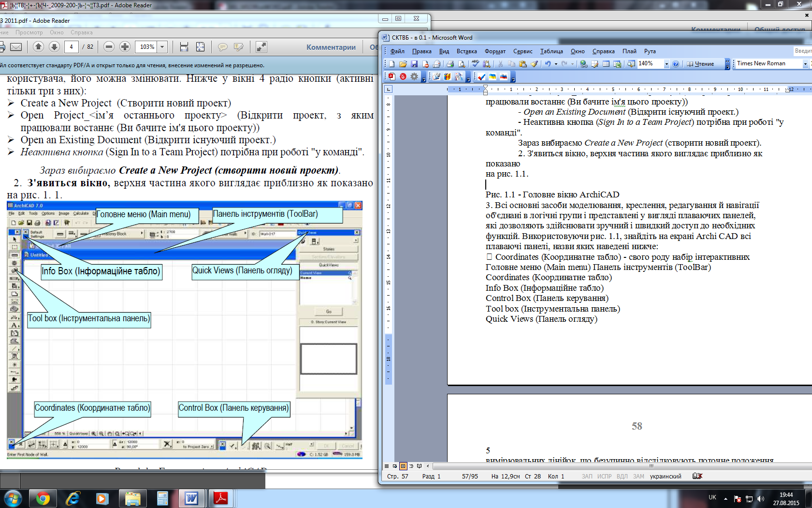Expand Undo history dropdown arrow in Word

click(556, 64)
